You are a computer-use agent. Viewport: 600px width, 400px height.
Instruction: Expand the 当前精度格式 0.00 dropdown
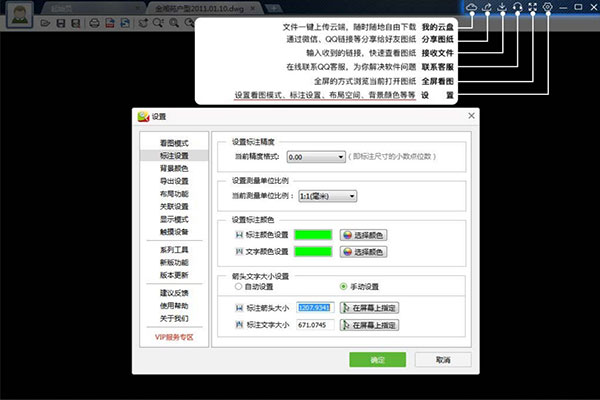coord(316,157)
